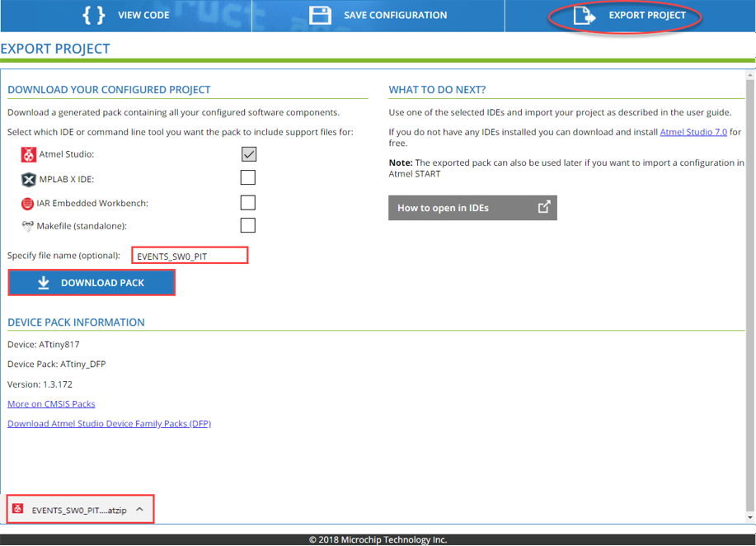Click the MPLAB X IDE logo icon
Image resolution: width=756 pixels, height=546 pixels.
coord(29,180)
